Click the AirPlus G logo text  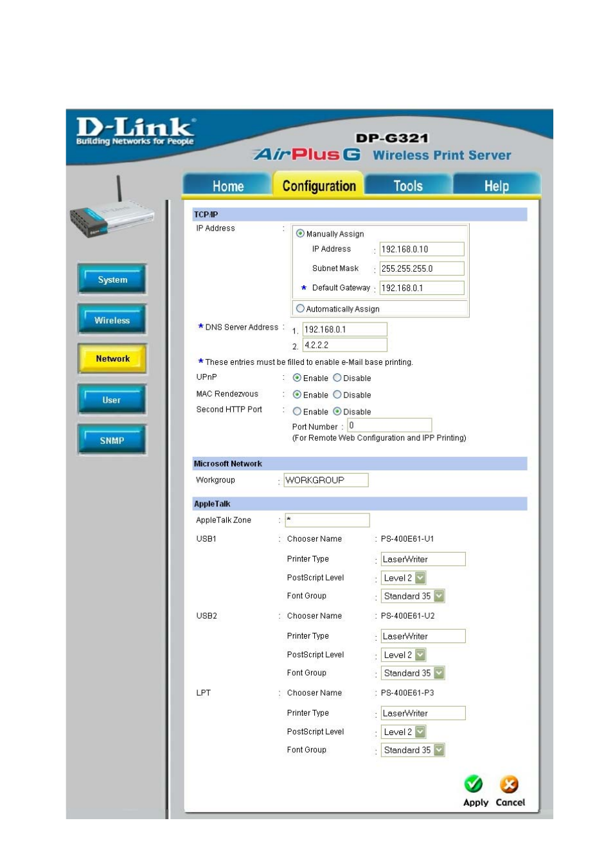[307, 154]
